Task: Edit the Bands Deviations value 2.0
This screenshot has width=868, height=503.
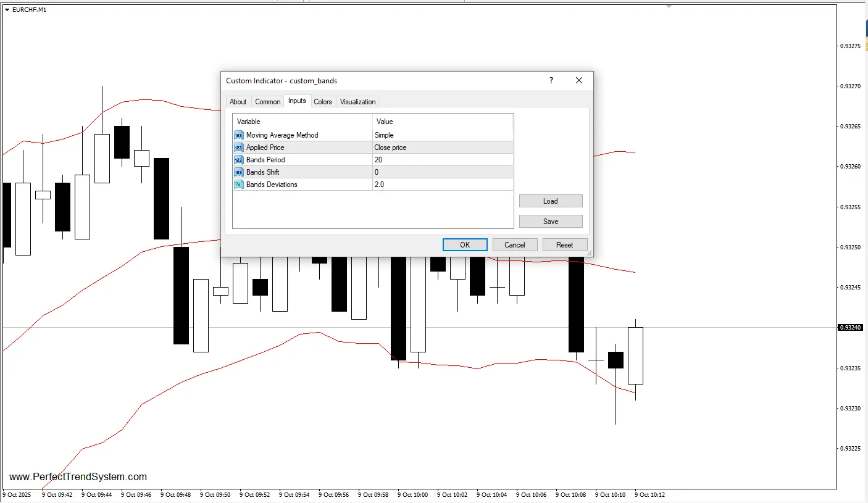Action: click(443, 185)
